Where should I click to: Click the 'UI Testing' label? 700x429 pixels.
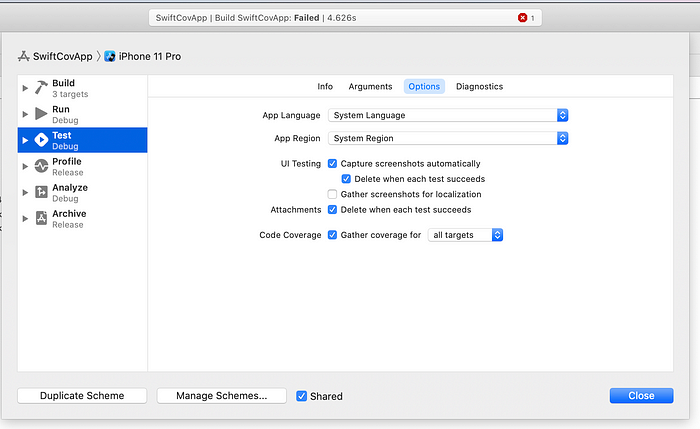pos(300,163)
